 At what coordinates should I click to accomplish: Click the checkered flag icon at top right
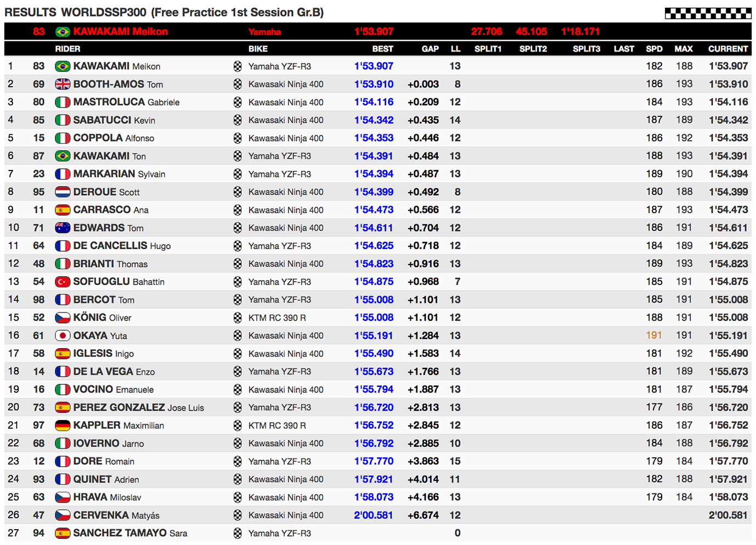pyautogui.click(x=708, y=13)
